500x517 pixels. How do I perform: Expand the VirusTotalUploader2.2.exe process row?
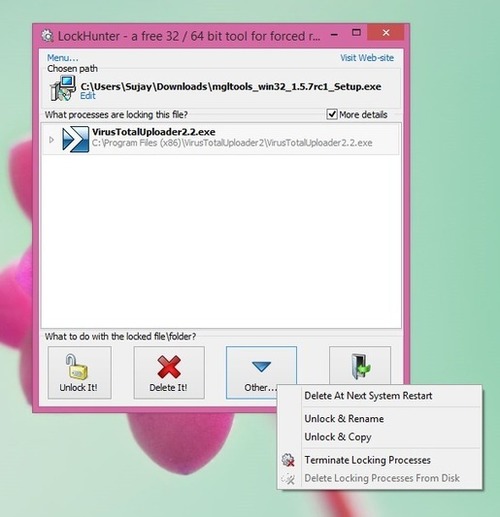[51, 140]
